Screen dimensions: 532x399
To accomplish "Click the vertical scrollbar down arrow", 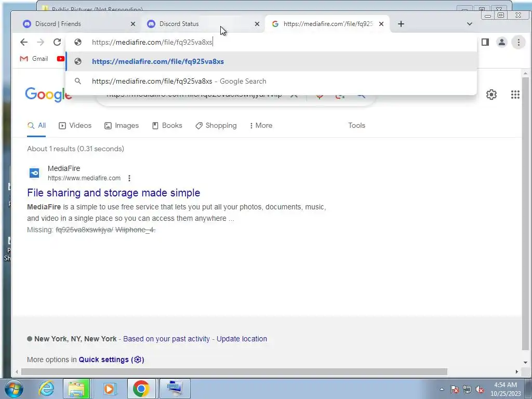I will tap(525, 363).
